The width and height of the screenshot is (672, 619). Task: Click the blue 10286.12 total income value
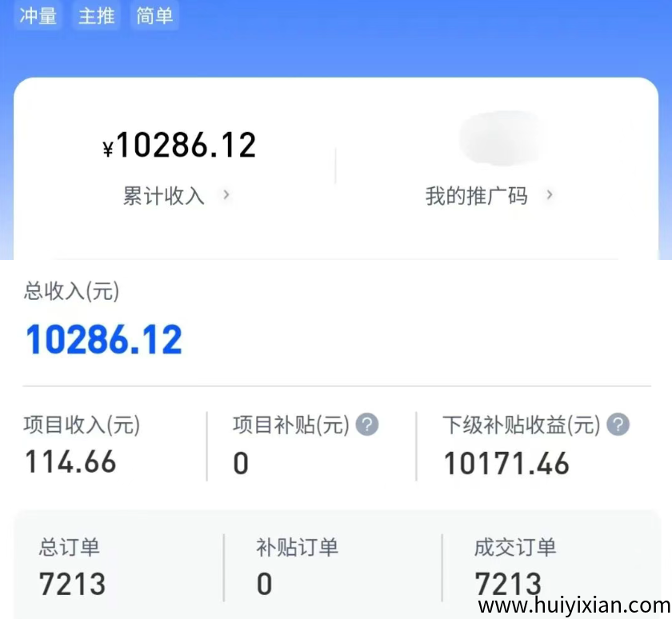pos(104,340)
